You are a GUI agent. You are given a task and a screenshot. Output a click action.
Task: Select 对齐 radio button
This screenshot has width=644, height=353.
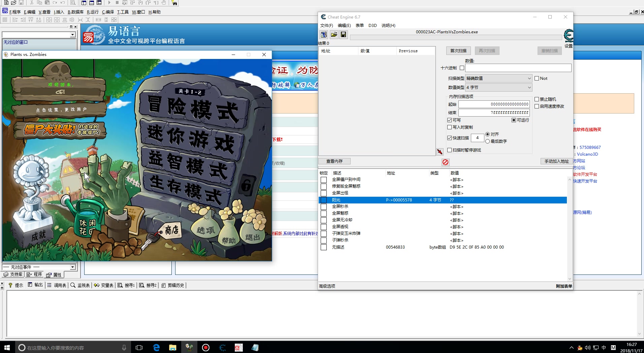pyautogui.click(x=487, y=134)
